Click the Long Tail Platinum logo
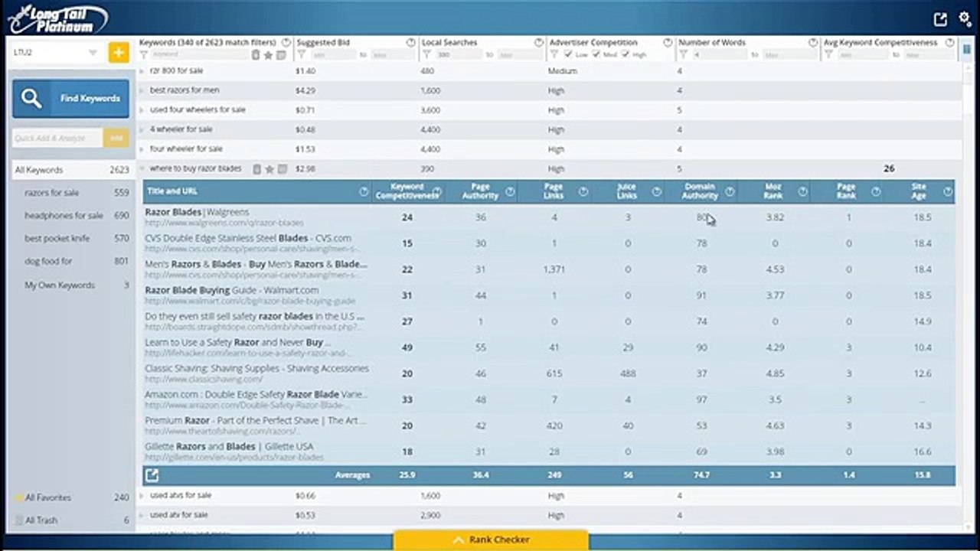The height and width of the screenshot is (551, 980). pyautogui.click(x=57, y=18)
